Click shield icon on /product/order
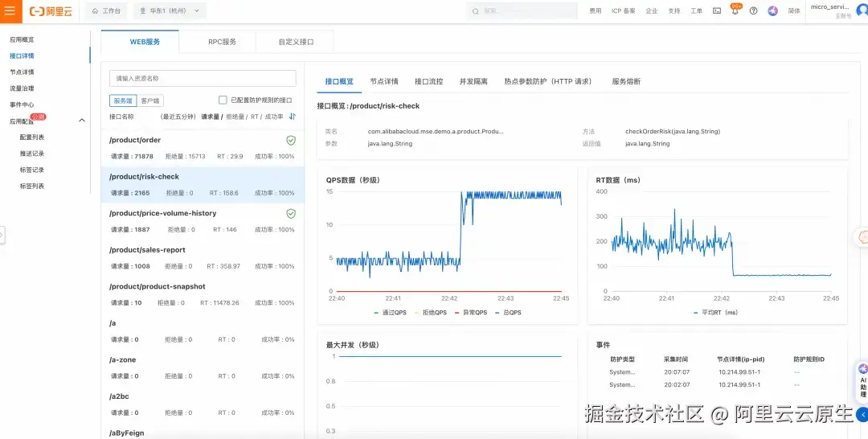This screenshot has height=439, width=868. click(291, 141)
